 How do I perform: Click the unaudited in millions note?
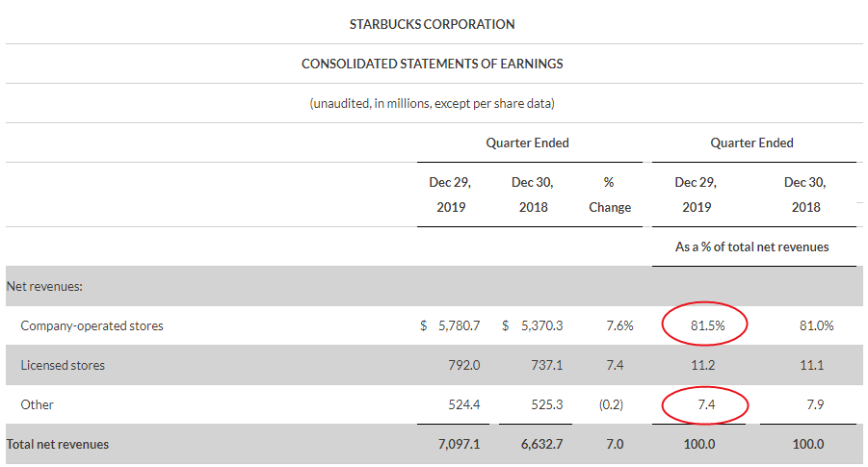[x=432, y=103]
